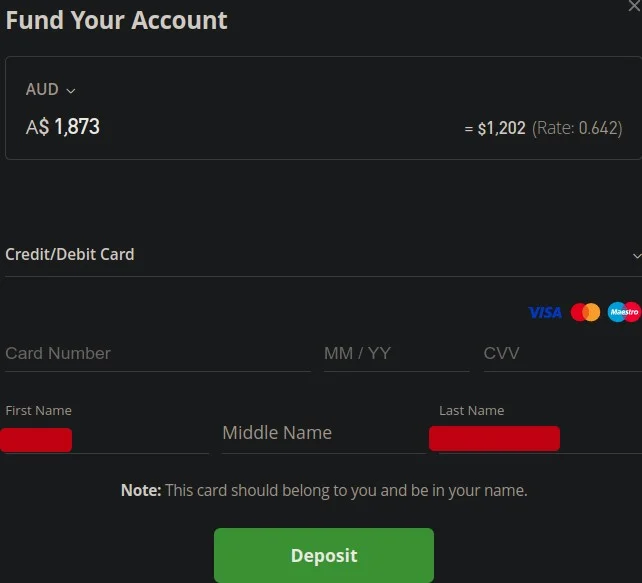Click the converted $1,202 amount
642x583 pixels.
pyautogui.click(x=502, y=129)
